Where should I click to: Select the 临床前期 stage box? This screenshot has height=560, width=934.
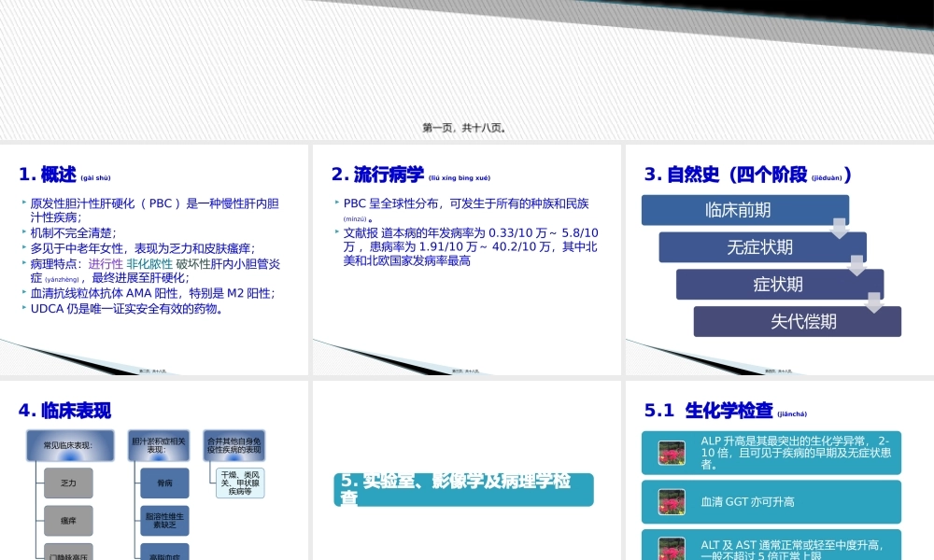(744, 209)
